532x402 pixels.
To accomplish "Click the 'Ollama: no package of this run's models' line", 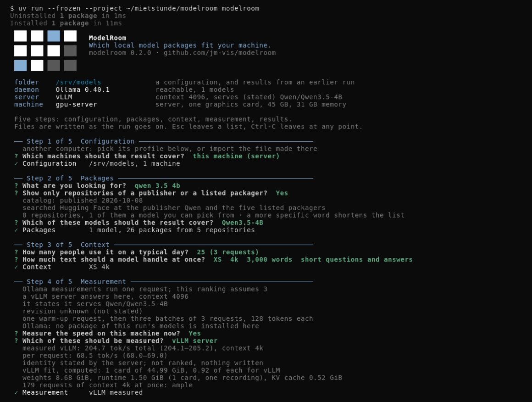I will click(140, 326).
